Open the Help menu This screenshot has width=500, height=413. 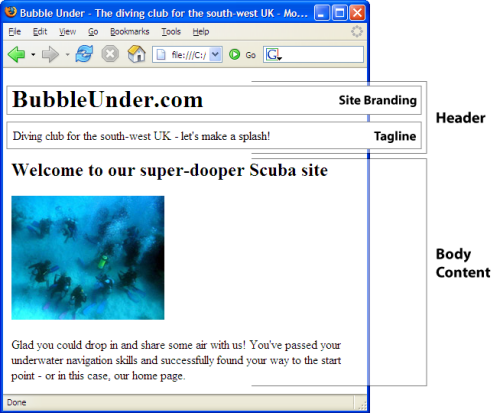(x=201, y=32)
